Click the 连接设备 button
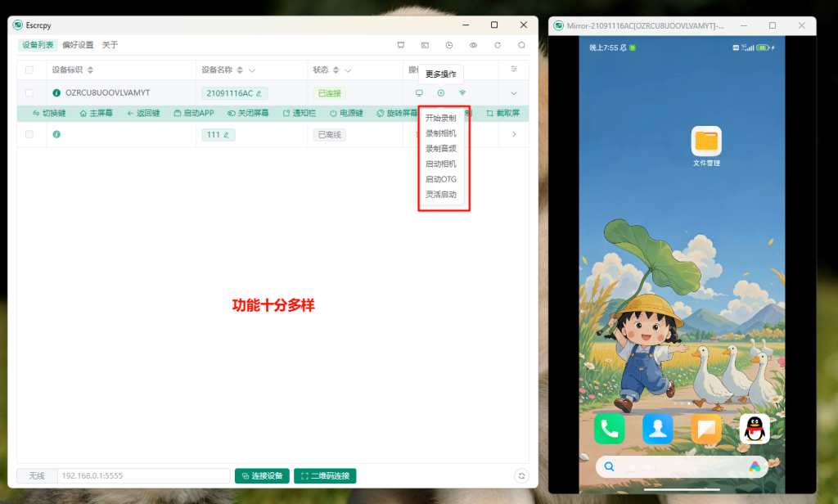This screenshot has width=838, height=504. (262, 476)
